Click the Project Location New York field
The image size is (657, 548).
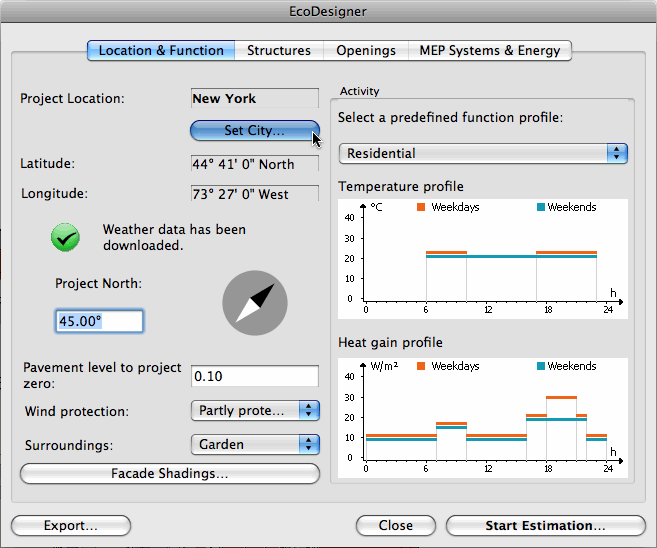pos(255,98)
